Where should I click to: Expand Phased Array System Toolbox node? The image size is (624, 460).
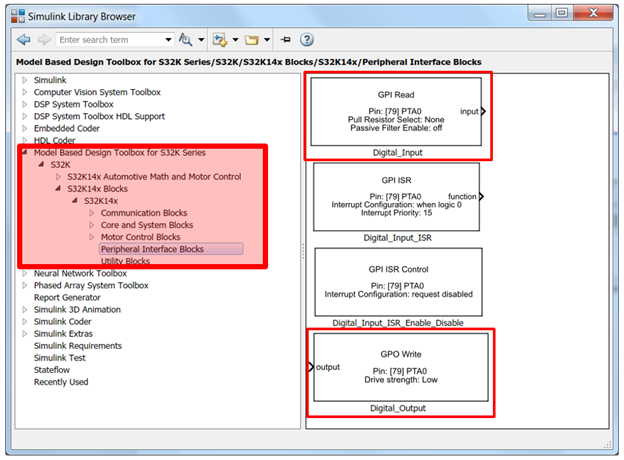[25, 285]
